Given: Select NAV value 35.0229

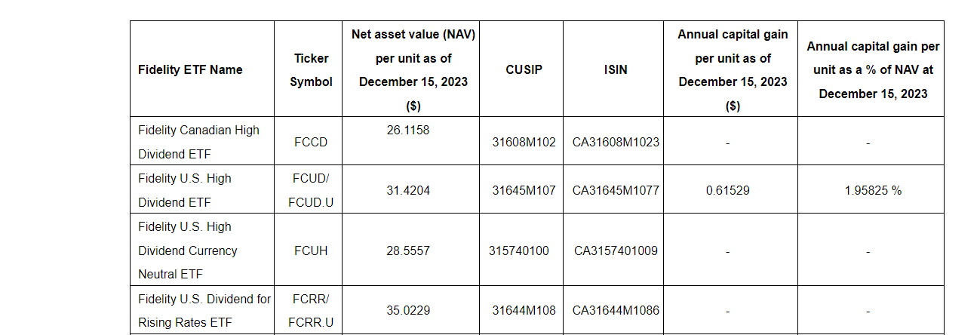Looking at the screenshot, I should [408, 311].
